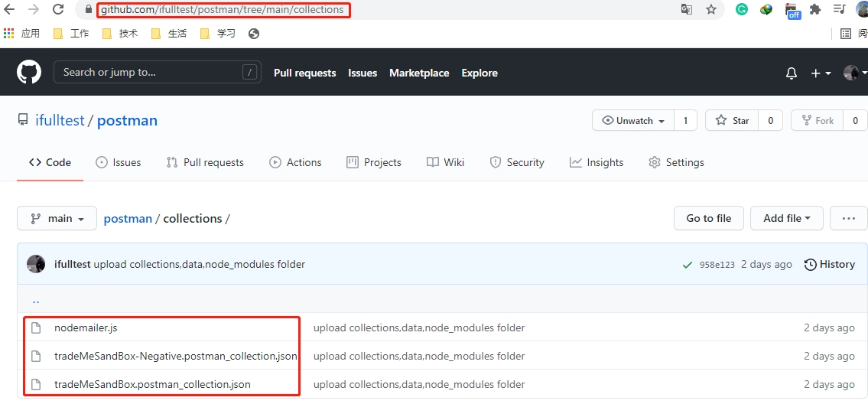Star the repository
The image size is (868, 404).
(733, 120)
